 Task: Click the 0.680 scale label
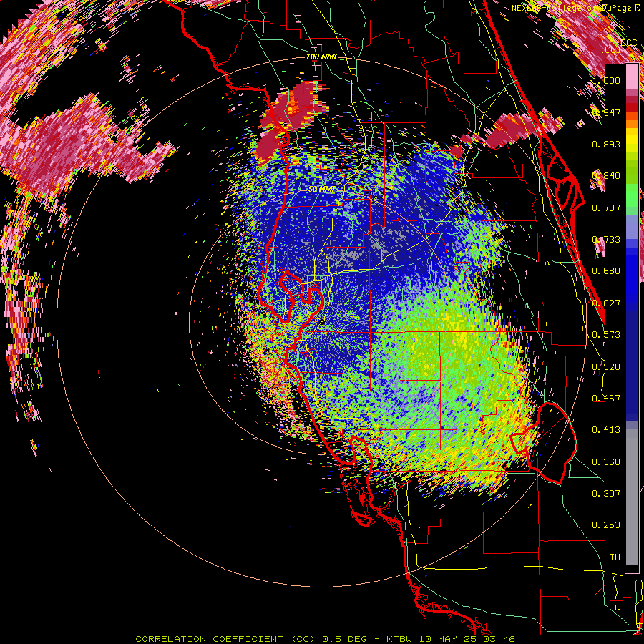tap(606, 271)
